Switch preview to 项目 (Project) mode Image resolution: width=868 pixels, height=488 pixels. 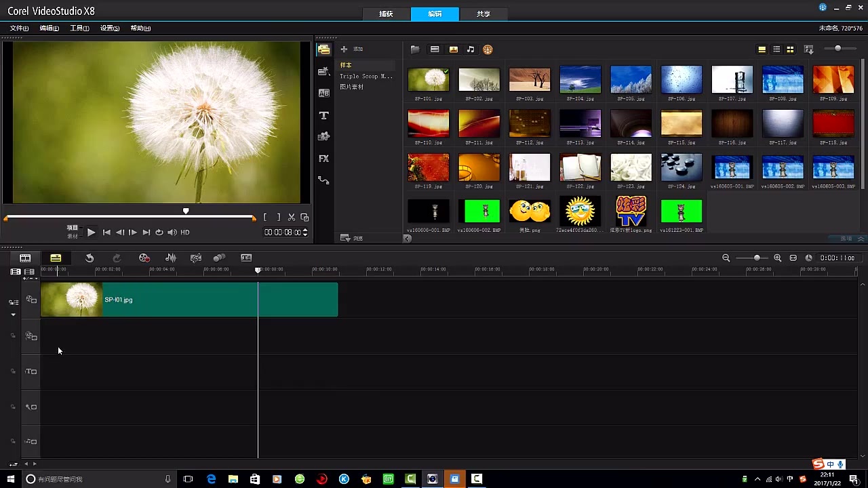(x=72, y=228)
